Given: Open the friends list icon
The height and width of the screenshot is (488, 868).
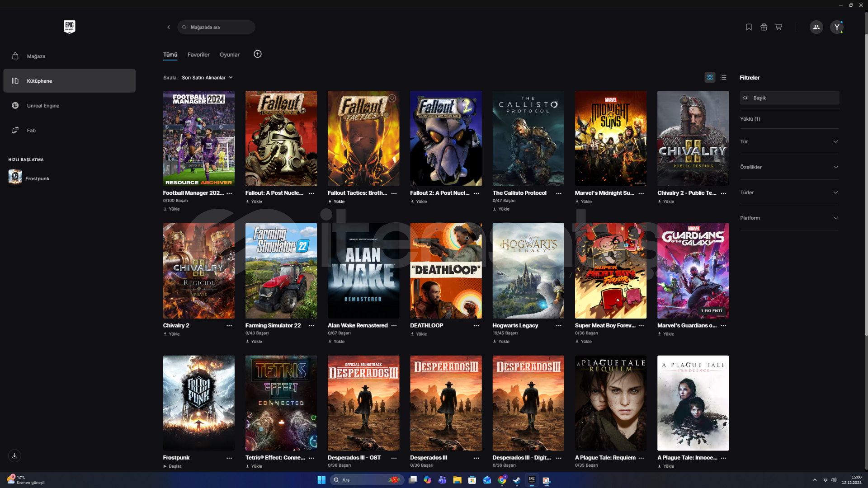Looking at the screenshot, I should [816, 27].
